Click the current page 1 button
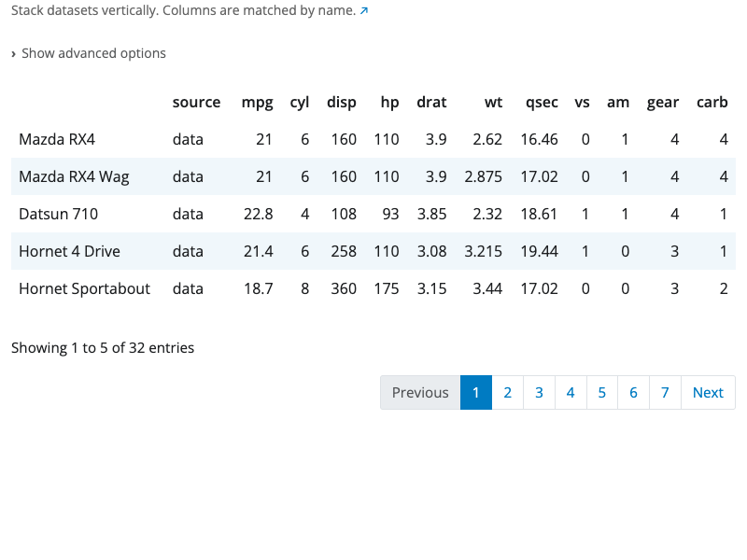Image resolution: width=747 pixels, height=560 pixels. pos(476,392)
